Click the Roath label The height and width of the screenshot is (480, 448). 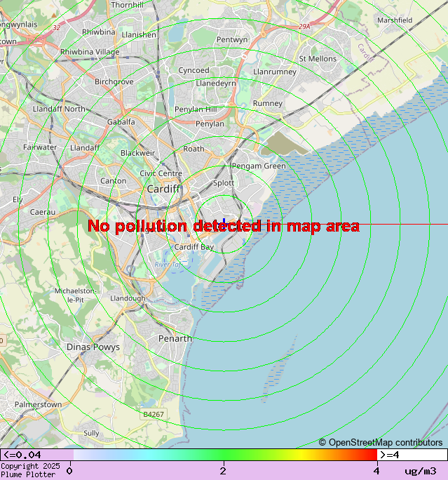tap(194, 149)
